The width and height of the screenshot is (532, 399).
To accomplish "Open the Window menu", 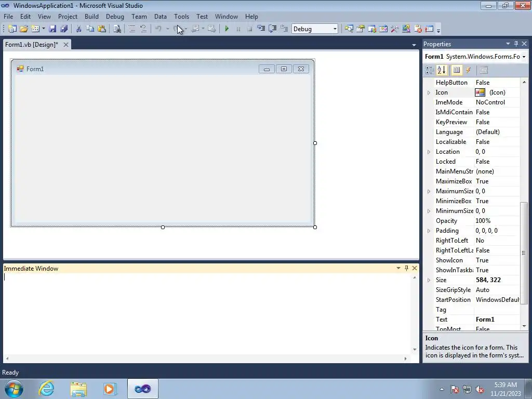I will [227, 16].
